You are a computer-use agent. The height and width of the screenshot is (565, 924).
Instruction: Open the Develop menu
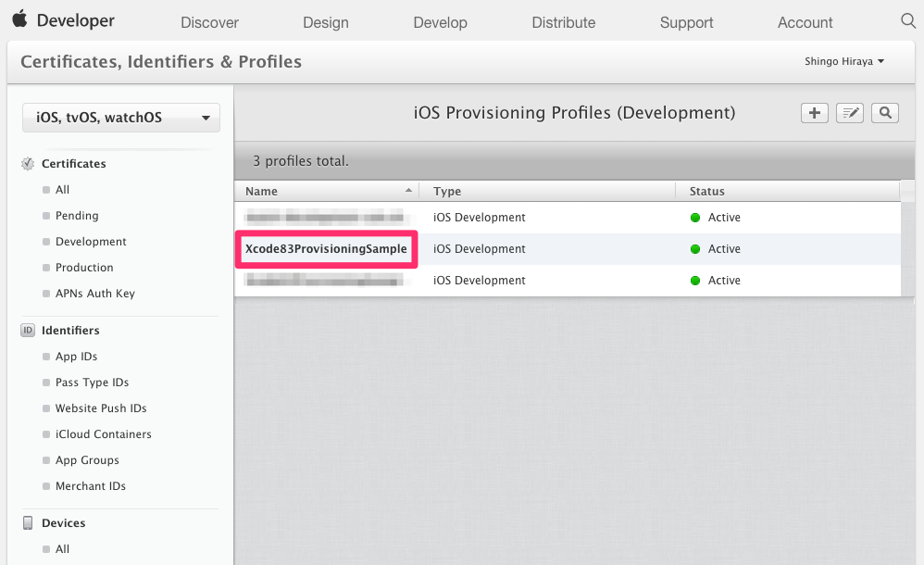click(440, 22)
